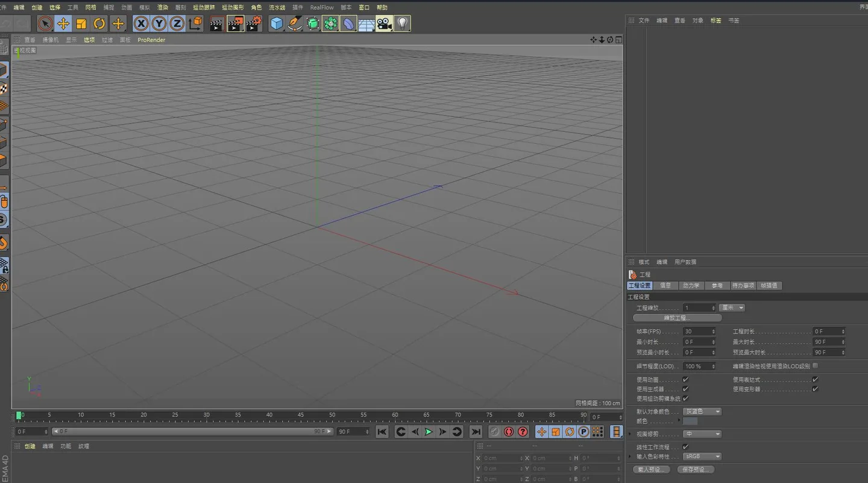This screenshot has height=483, width=868.
Task: Add a floor environment object
Action: 366,24
